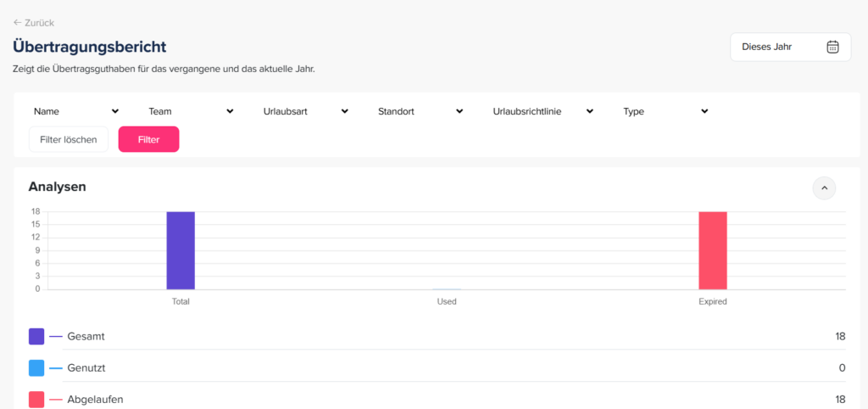Open the Team filter dropdown

point(190,111)
